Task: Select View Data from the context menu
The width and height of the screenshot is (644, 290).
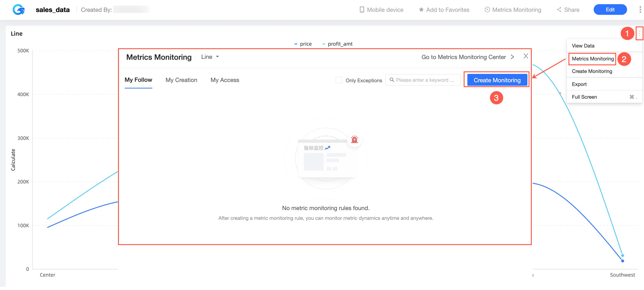Action: 583,46
